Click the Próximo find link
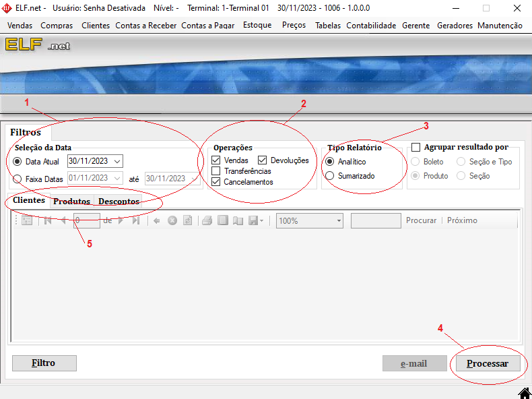 pos(462,220)
